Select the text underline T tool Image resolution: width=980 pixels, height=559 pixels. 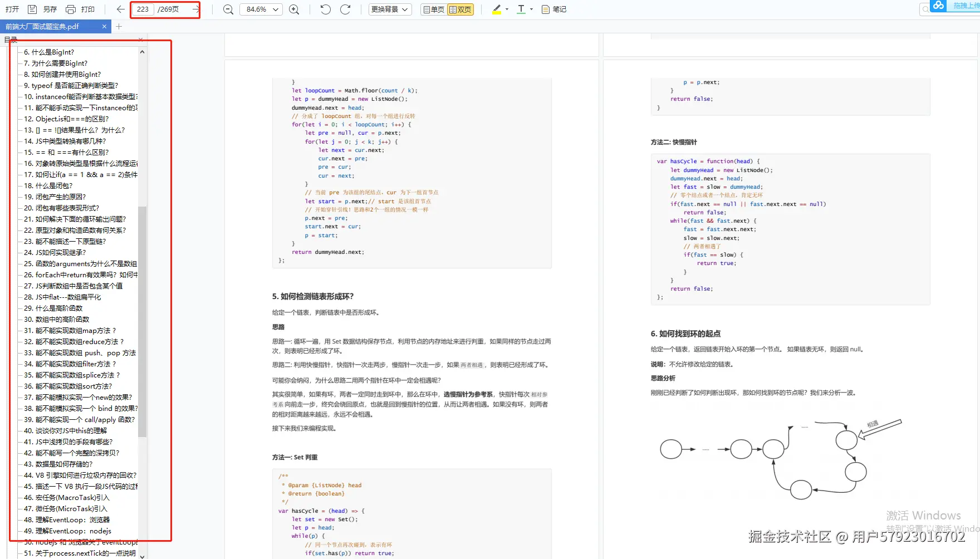pos(521,9)
